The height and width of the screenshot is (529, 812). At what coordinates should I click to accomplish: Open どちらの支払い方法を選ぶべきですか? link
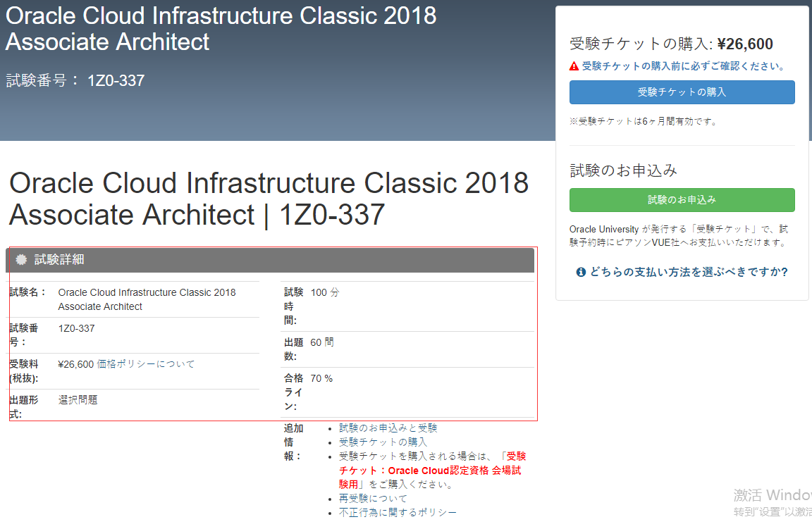[689, 272]
